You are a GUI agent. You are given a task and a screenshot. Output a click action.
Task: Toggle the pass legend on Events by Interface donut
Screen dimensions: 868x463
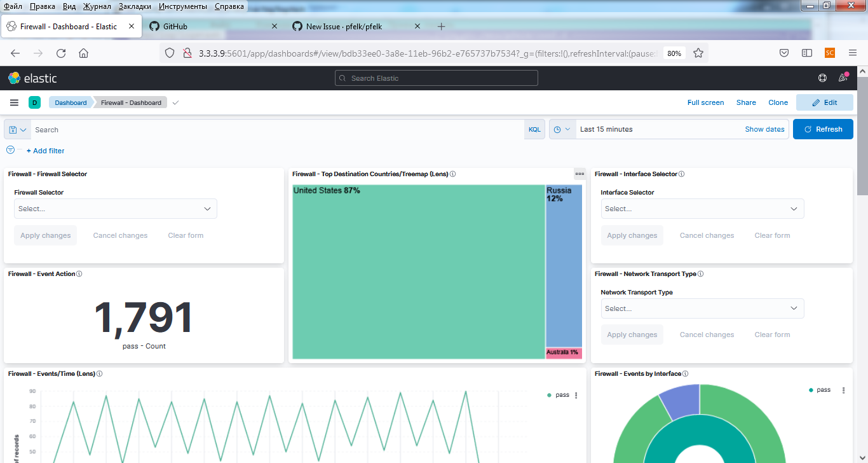pos(820,390)
